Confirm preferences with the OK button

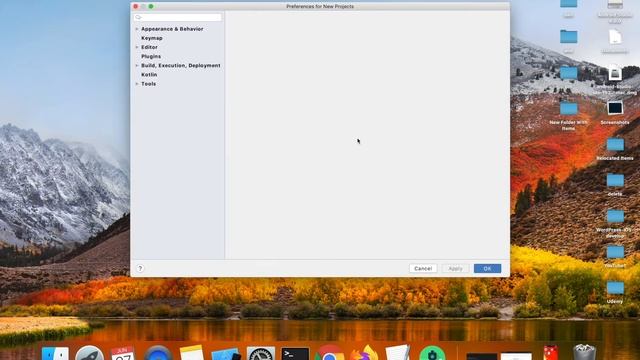click(487, 268)
